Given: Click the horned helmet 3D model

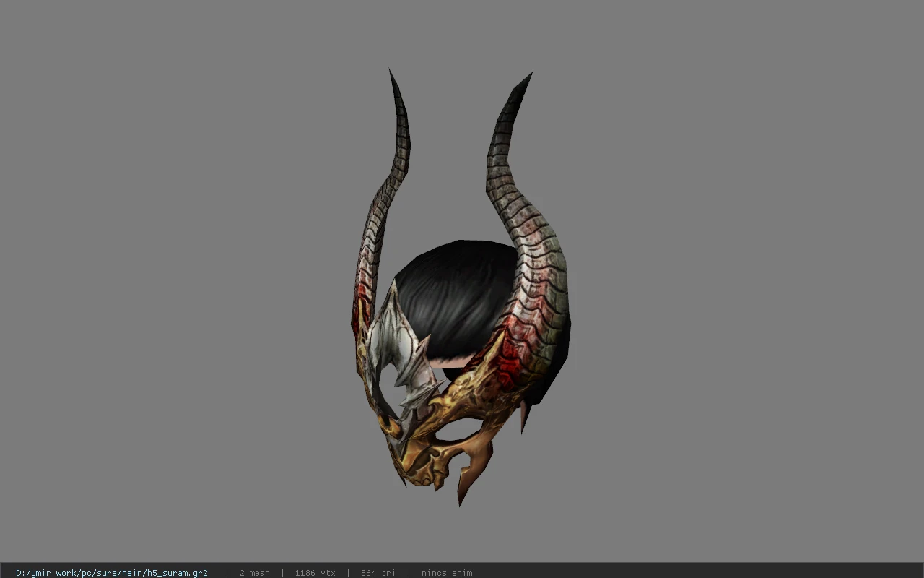Looking at the screenshot, I should [461, 289].
